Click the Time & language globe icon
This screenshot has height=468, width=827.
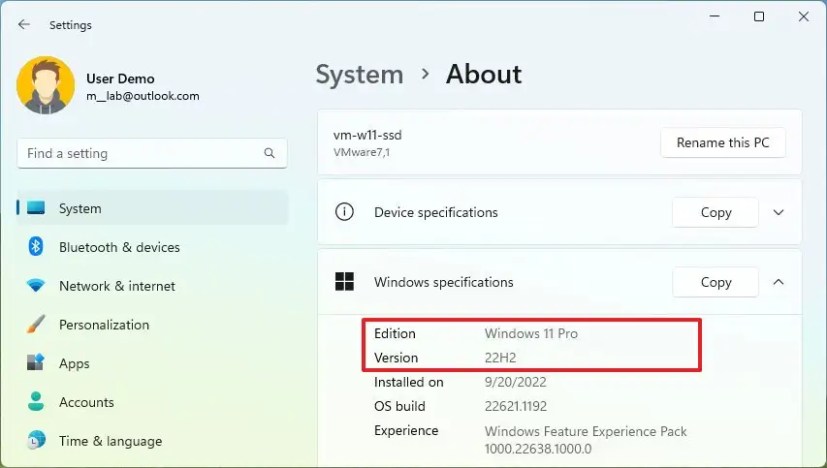coord(35,440)
